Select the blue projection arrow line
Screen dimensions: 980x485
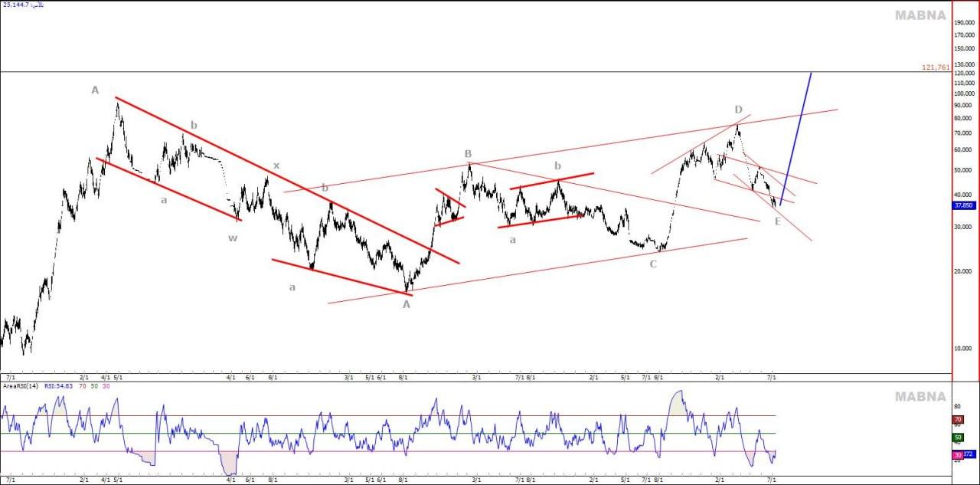[796, 138]
